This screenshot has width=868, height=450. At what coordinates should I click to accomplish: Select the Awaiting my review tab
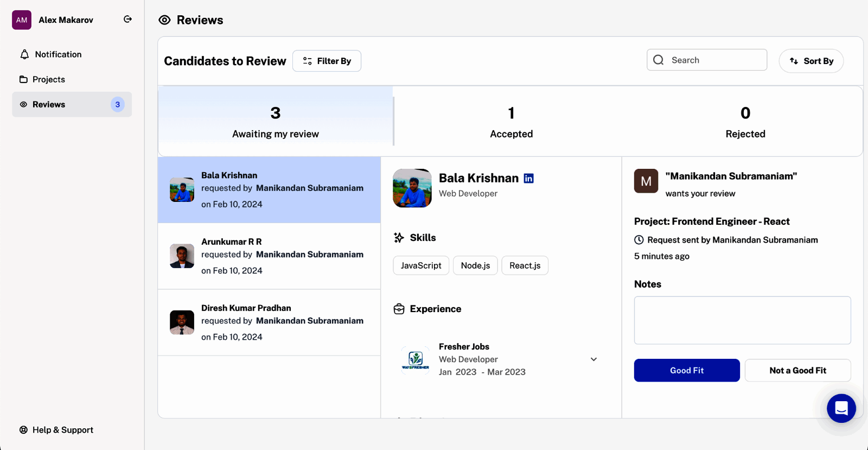click(276, 122)
